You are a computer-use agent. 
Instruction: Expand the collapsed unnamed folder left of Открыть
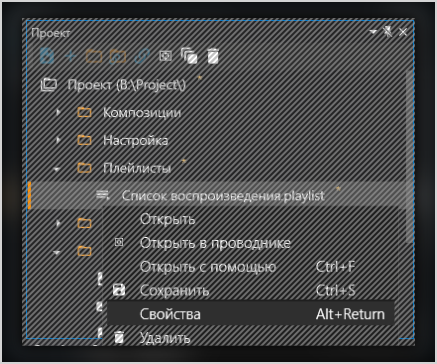coord(58,223)
